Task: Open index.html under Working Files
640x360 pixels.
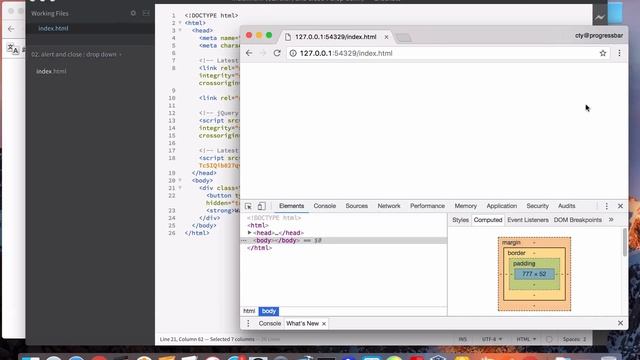Action: tap(53, 28)
